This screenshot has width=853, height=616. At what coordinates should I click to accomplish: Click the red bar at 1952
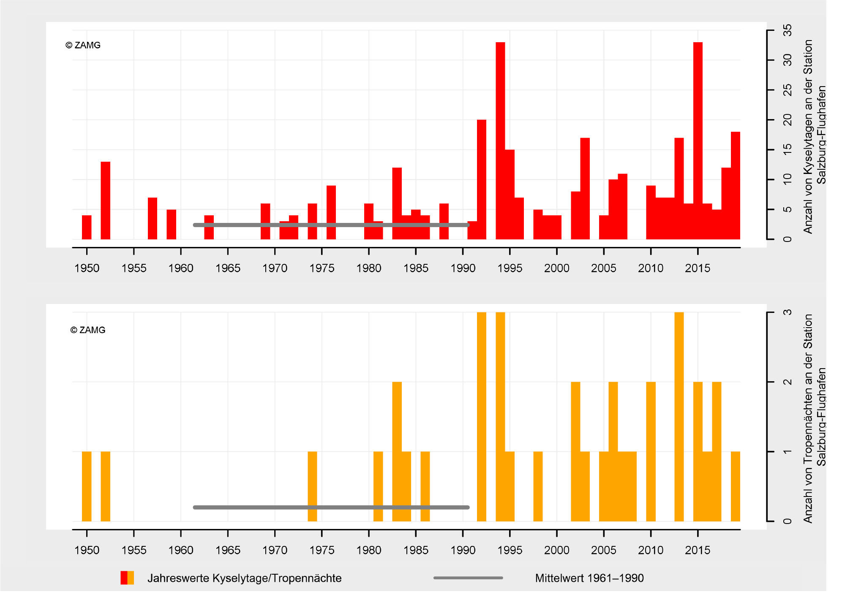click(106, 201)
